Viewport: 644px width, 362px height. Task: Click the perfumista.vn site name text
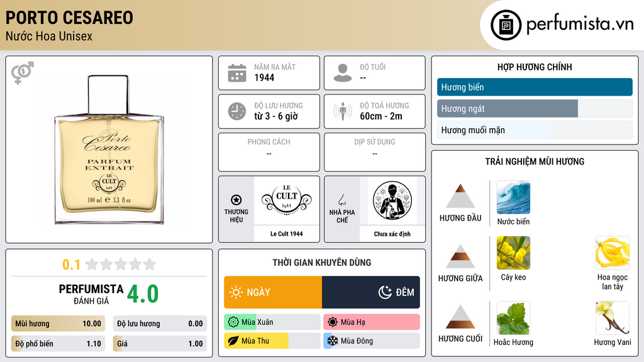580,25
